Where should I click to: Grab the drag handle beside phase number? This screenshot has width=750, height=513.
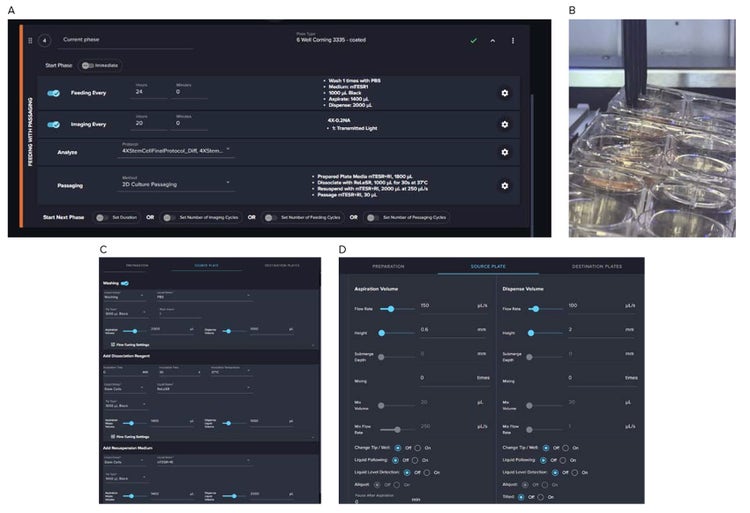(x=29, y=41)
